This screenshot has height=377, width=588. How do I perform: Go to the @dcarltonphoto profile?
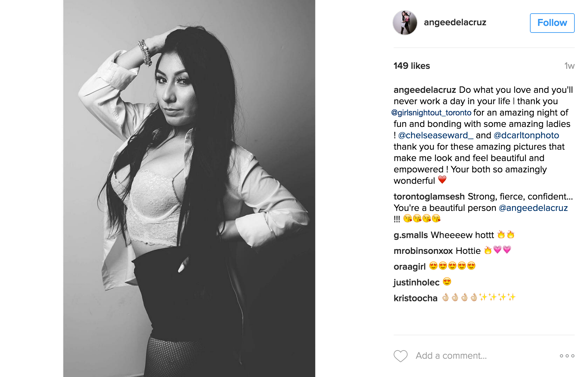pyautogui.click(x=526, y=135)
